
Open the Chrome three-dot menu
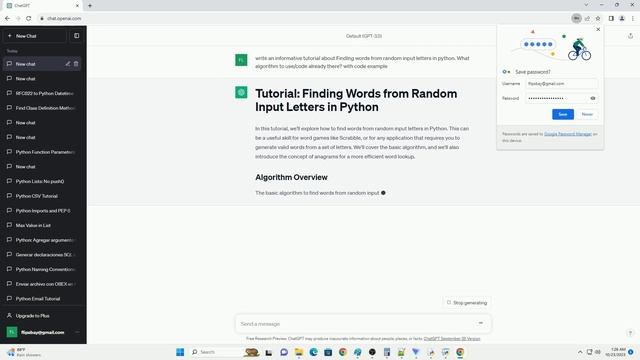click(x=633, y=18)
